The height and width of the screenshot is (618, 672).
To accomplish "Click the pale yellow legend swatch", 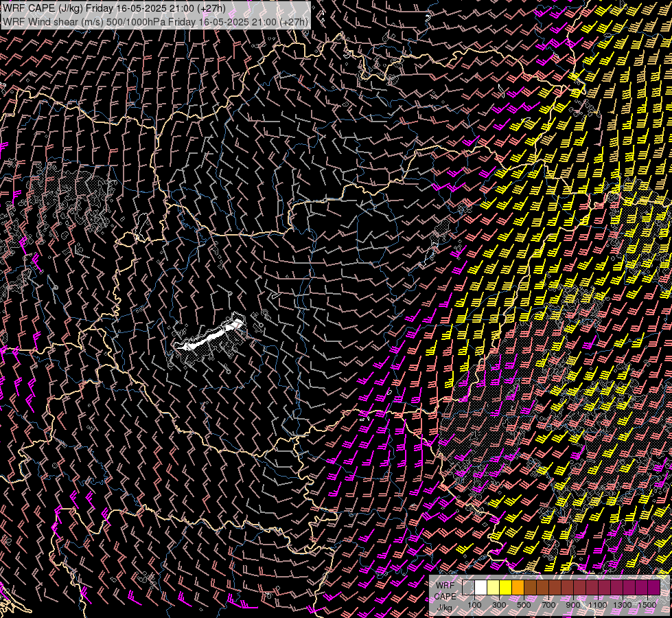I will tap(493, 588).
